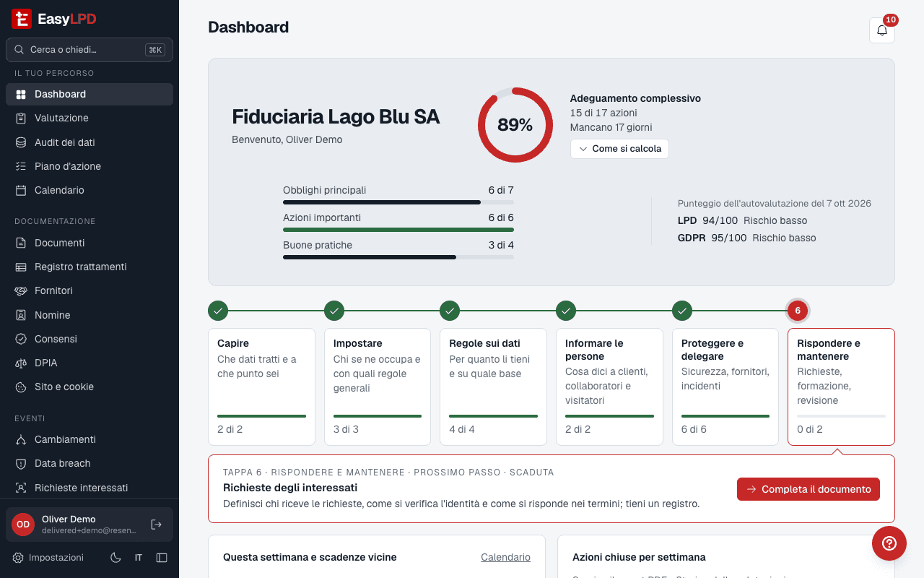Click the green checkmark above Capire
924x578 pixels.
218,311
